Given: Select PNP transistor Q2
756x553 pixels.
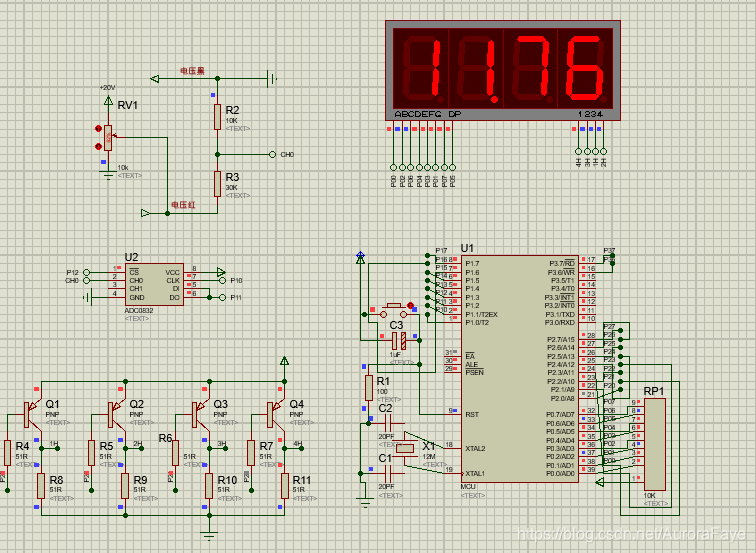Looking at the screenshot, I should click(115, 414).
